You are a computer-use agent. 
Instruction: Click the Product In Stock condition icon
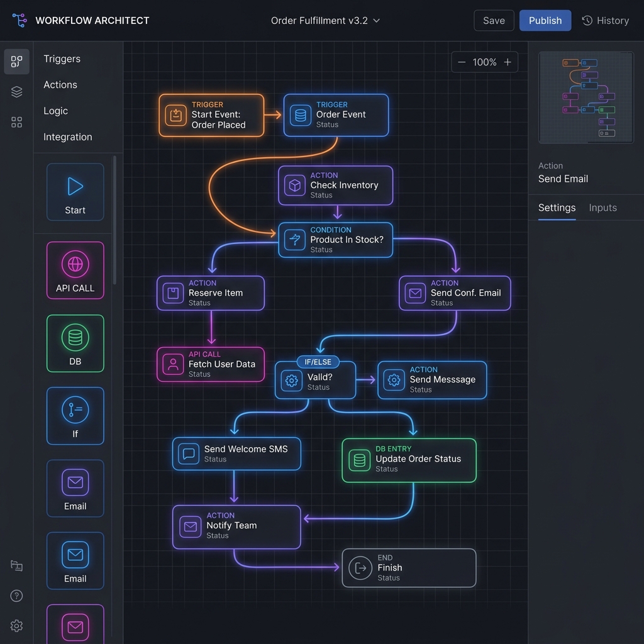[x=294, y=240]
